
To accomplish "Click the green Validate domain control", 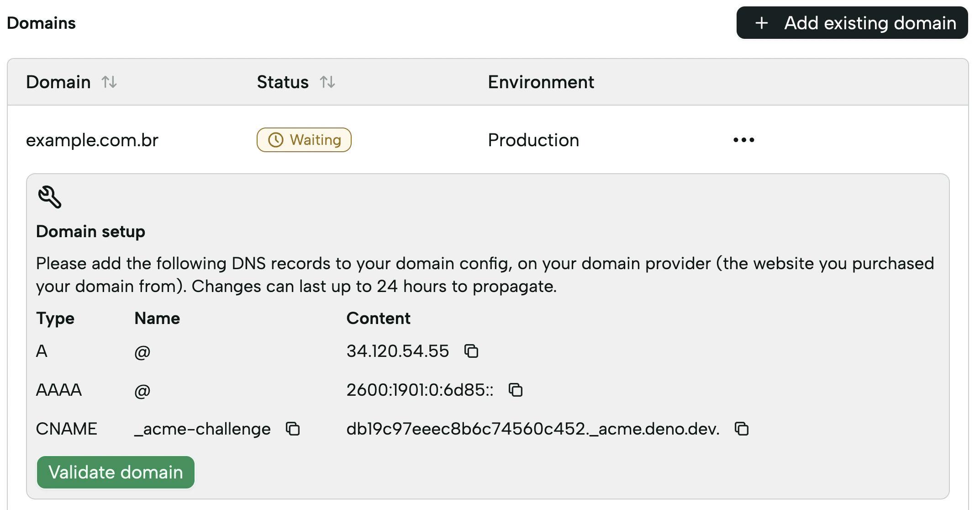I will point(115,472).
